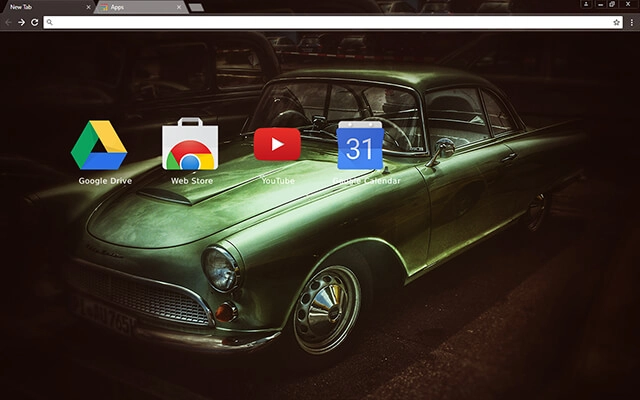Restore down the Chrome window
The width and height of the screenshot is (640, 400).
tap(612, 4)
